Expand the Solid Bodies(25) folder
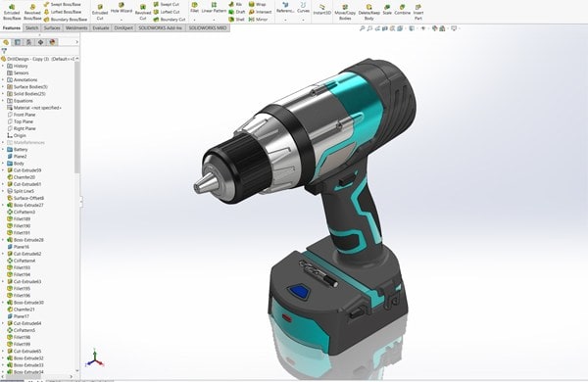Screen dimensions: 588x382 (x=3, y=94)
